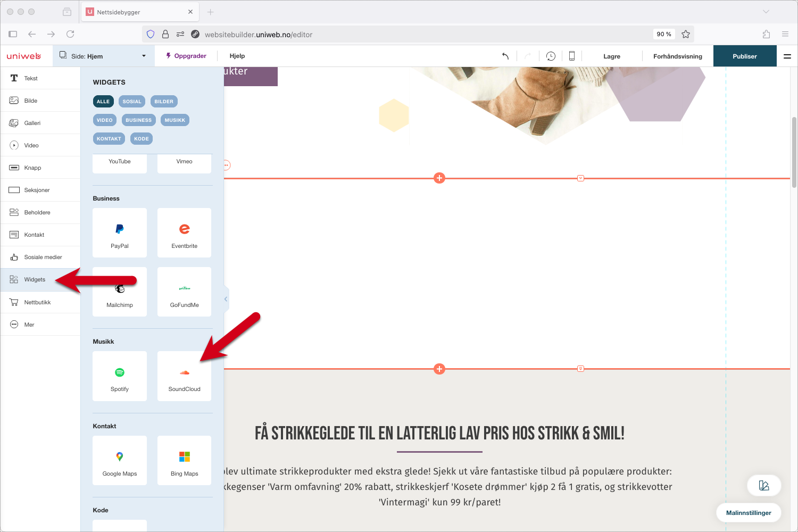Click the uniweb logo
Screen dimensions: 798x532
(x=24, y=56)
